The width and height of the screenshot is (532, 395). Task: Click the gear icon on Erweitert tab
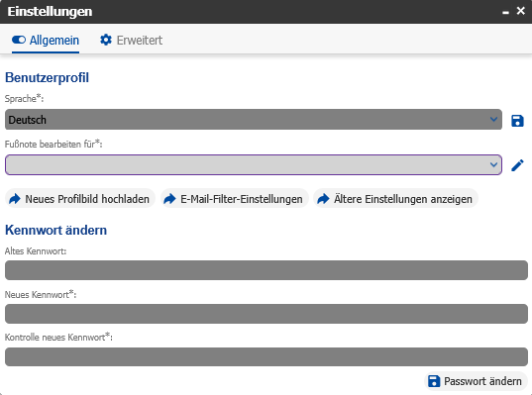coord(106,40)
